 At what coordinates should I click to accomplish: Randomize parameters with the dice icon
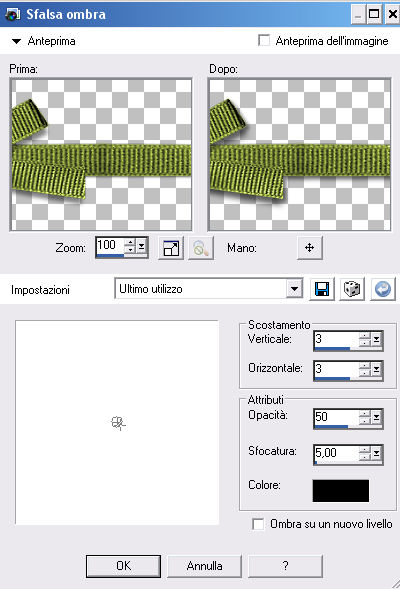point(352,289)
